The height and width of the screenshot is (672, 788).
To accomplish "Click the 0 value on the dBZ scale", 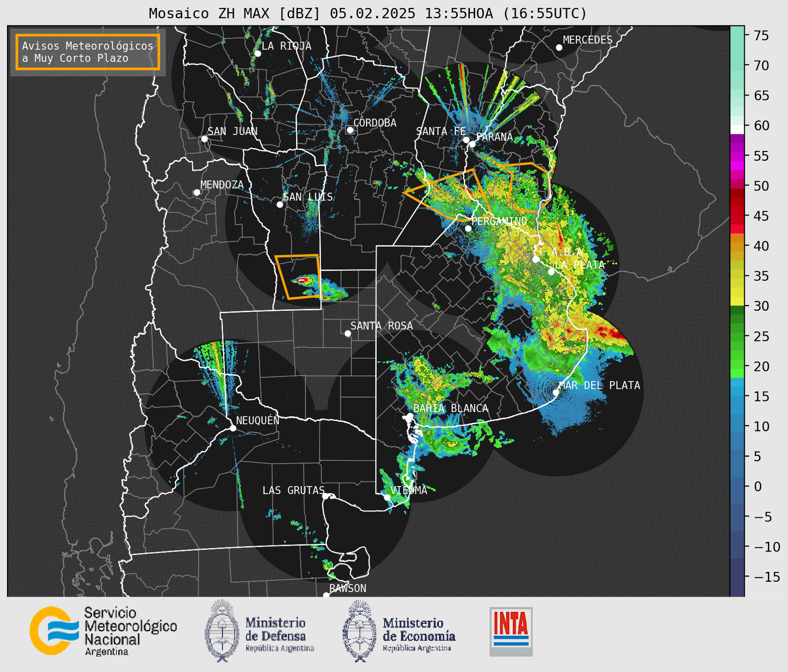I will point(757,486).
